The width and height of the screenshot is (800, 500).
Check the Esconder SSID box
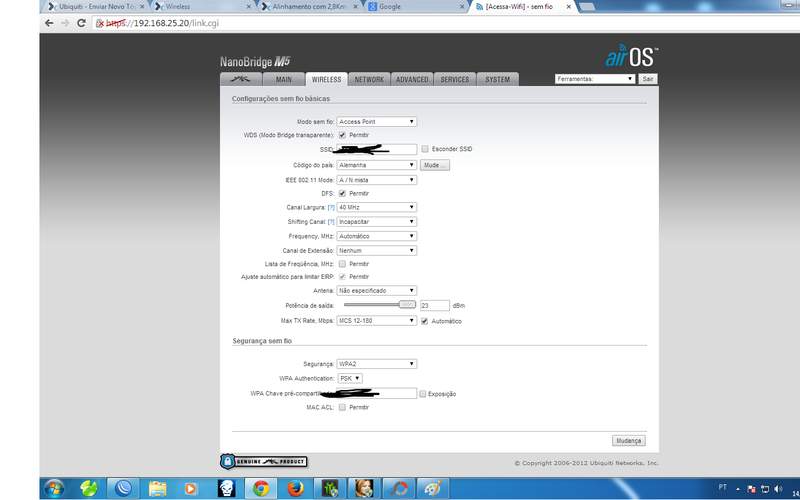[425, 149]
